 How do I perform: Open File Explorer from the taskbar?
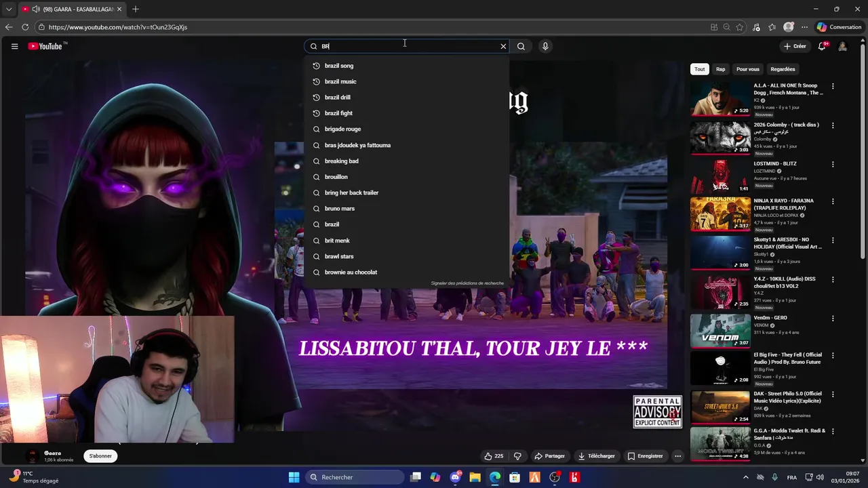pos(475,477)
